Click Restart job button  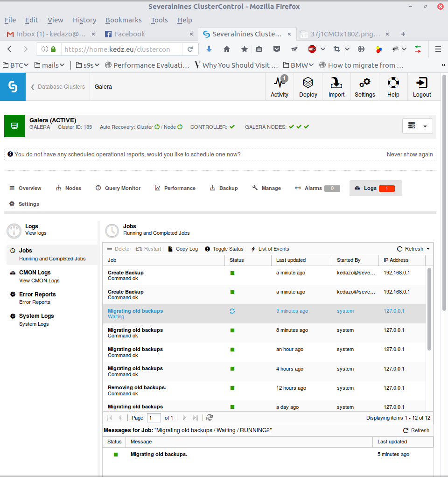[x=148, y=249]
